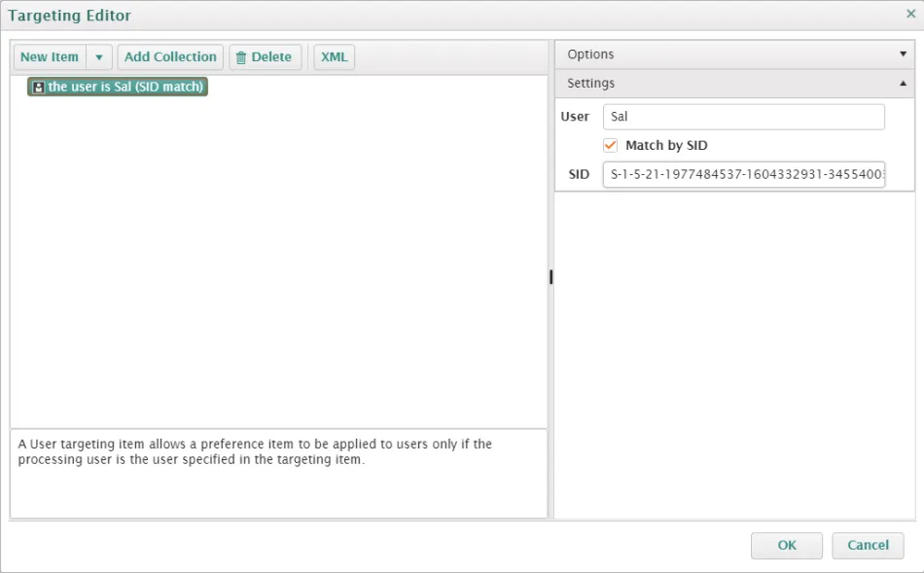Collapse the Settings section arrow
Screen dimensions: 924x573
(x=903, y=84)
